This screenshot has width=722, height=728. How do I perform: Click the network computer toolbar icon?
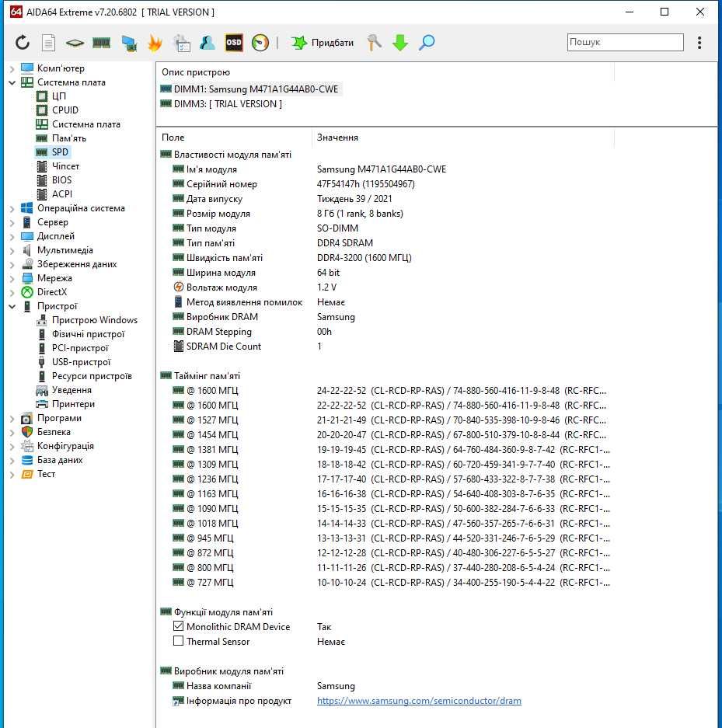[x=128, y=43]
